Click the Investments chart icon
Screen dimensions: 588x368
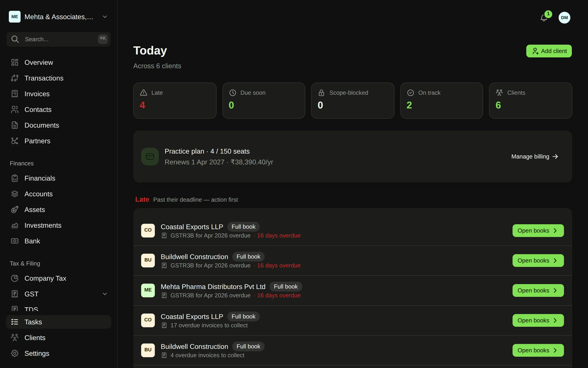coord(15,225)
